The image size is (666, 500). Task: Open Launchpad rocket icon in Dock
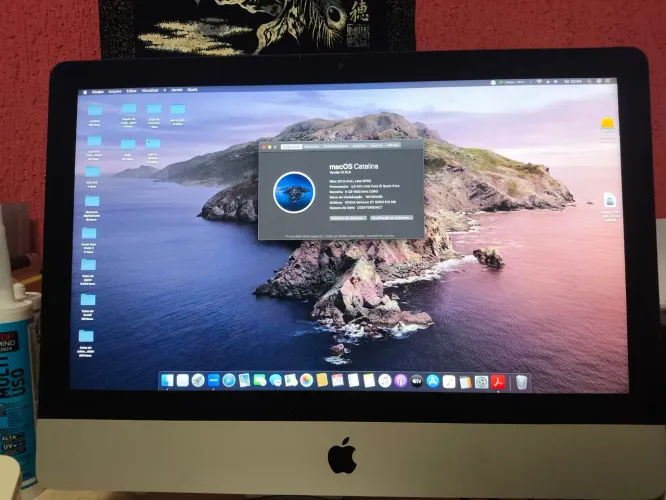pos(198,380)
